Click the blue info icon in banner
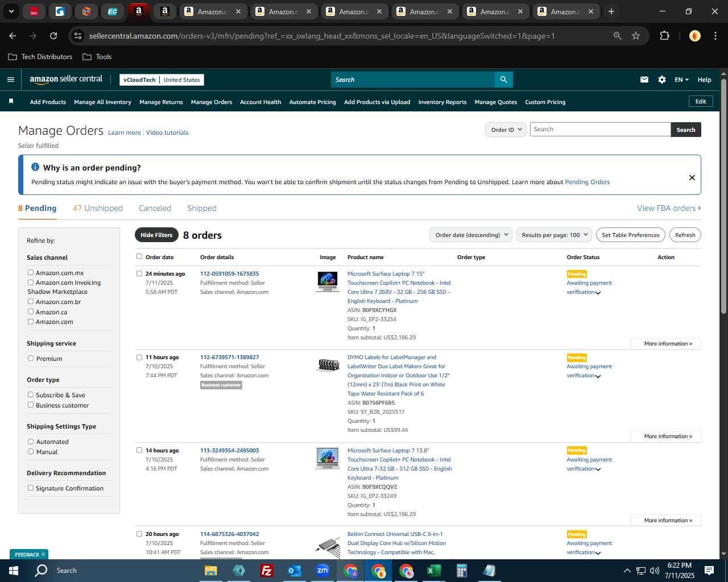The height and width of the screenshot is (582, 728). click(x=35, y=167)
